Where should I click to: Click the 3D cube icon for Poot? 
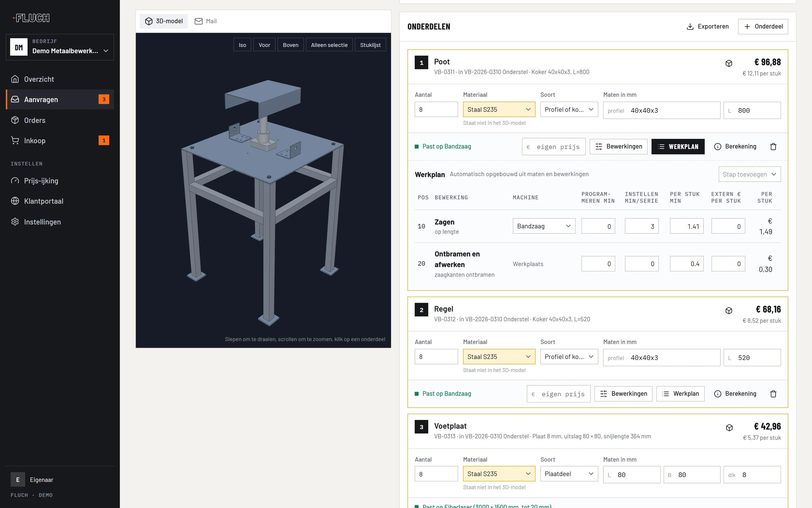pyautogui.click(x=729, y=63)
